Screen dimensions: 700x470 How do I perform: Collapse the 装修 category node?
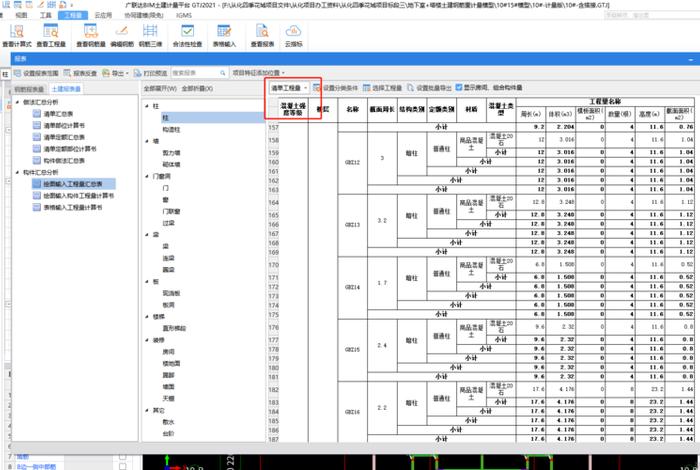147,340
